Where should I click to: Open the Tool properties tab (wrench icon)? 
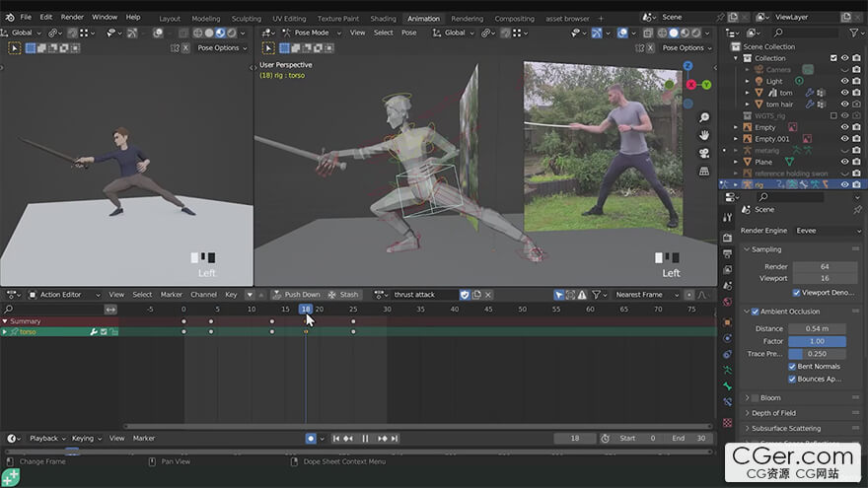click(727, 220)
